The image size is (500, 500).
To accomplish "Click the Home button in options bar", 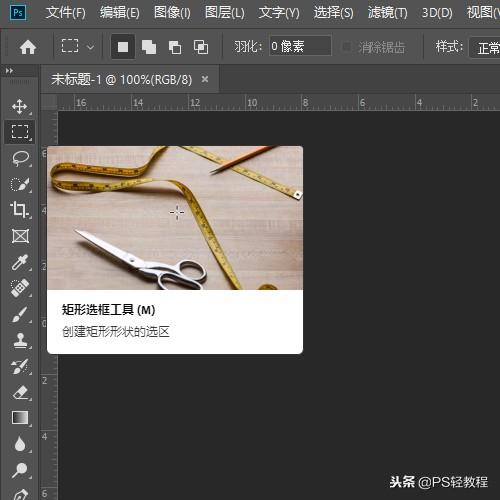I will tap(28, 47).
